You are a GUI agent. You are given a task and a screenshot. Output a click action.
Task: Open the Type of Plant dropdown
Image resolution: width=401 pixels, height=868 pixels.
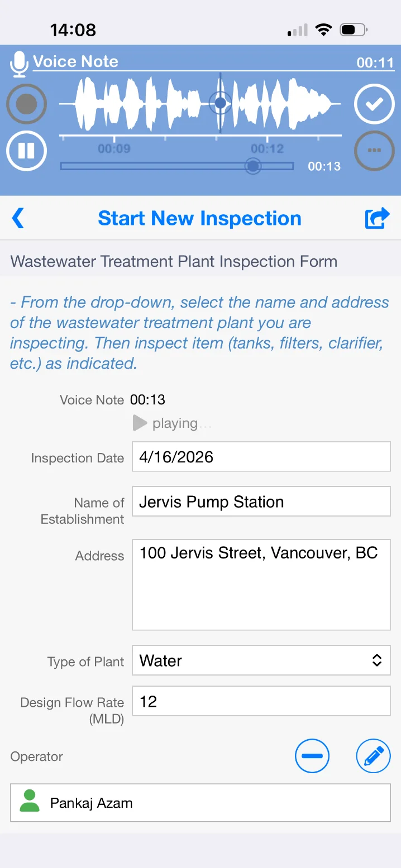(261, 660)
